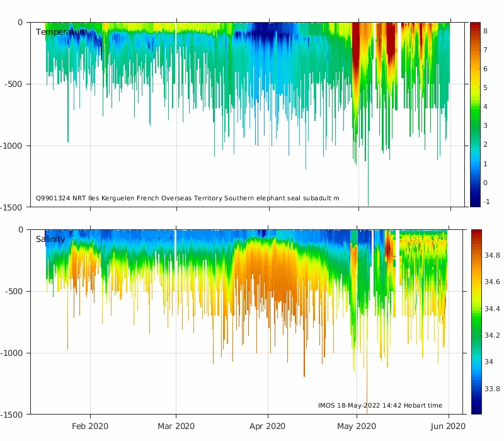Click the May 2020 axis label
The image size is (504, 441).
357,427
